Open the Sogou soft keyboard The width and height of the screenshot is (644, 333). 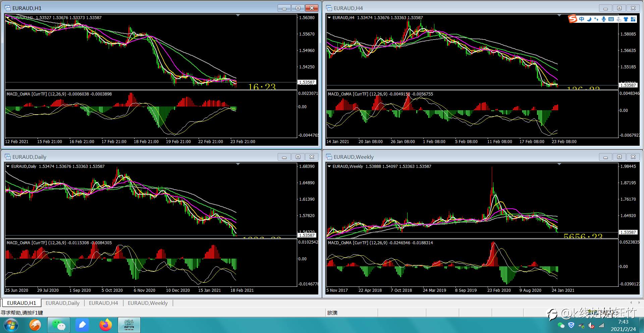pos(611,19)
